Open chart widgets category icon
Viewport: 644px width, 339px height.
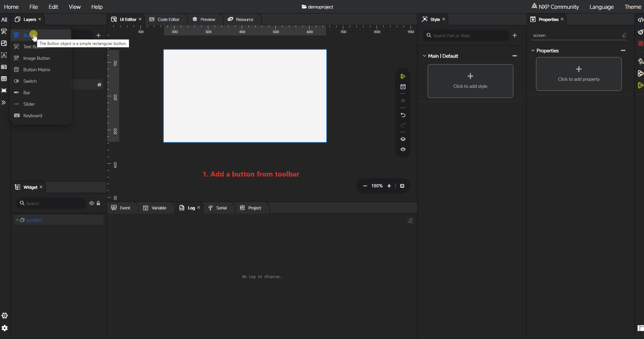tap(4, 67)
